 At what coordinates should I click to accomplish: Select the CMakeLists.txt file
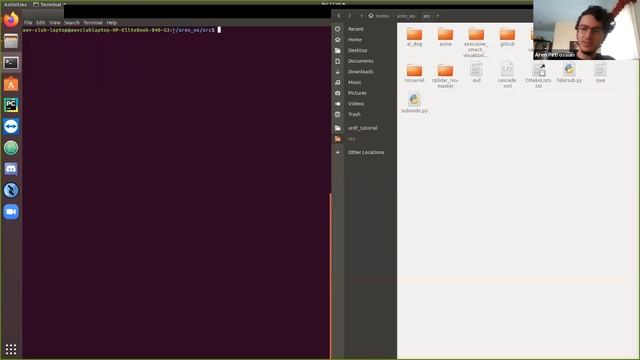pos(538,75)
